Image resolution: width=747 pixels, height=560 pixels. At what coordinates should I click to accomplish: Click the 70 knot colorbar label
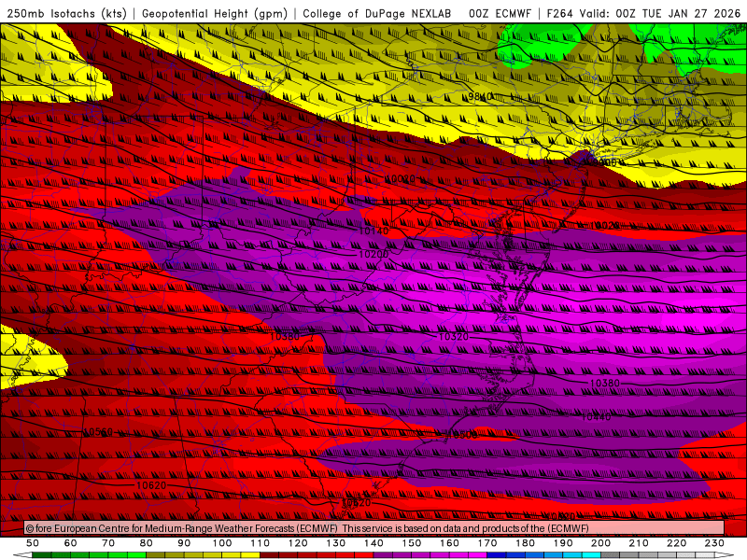point(108,543)
